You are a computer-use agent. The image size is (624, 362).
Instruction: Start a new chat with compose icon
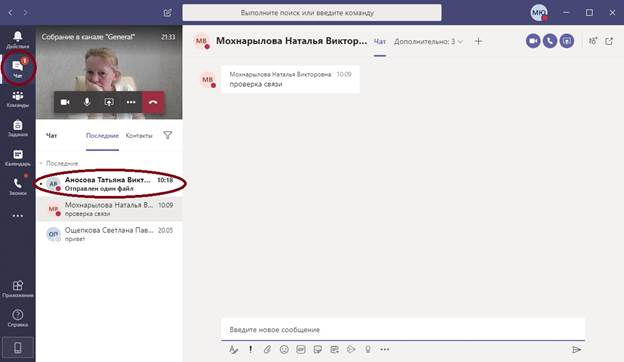click(x=168, y=13)
